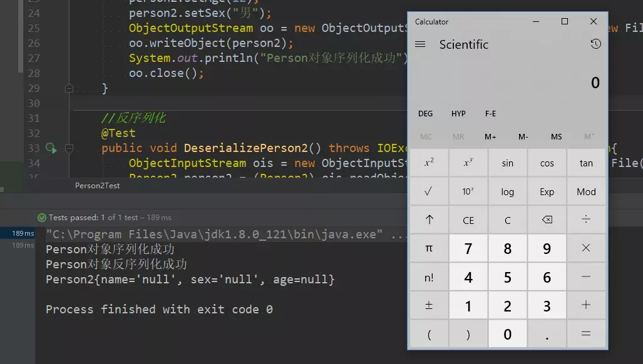Click the square root button

(429, 191)
